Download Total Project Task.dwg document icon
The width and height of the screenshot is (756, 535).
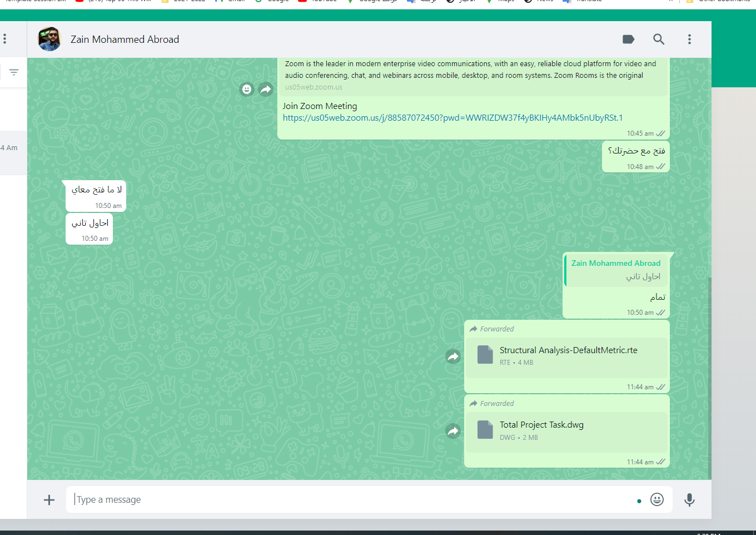[x=485, y=430]
